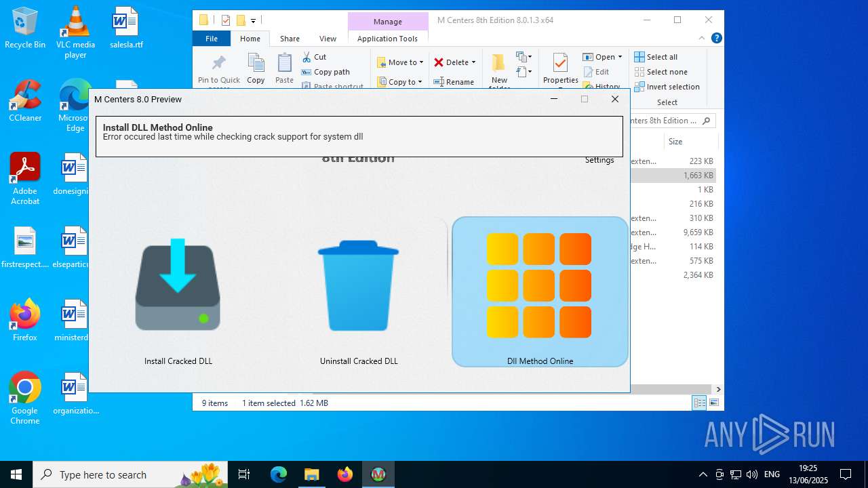Click Select none in ribbon

click(660, 72)
